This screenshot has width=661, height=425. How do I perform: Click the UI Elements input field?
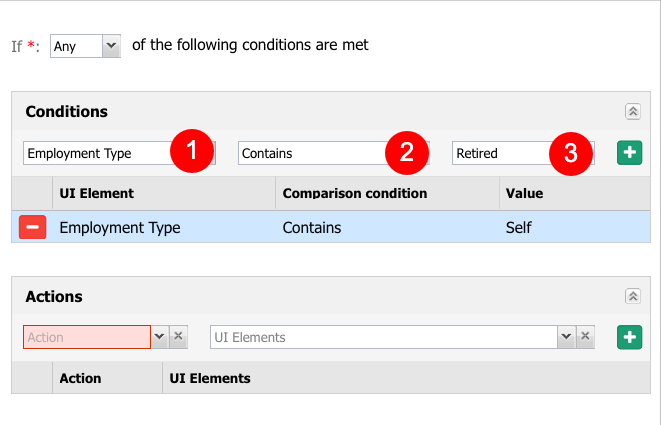(x=384, y=337)
